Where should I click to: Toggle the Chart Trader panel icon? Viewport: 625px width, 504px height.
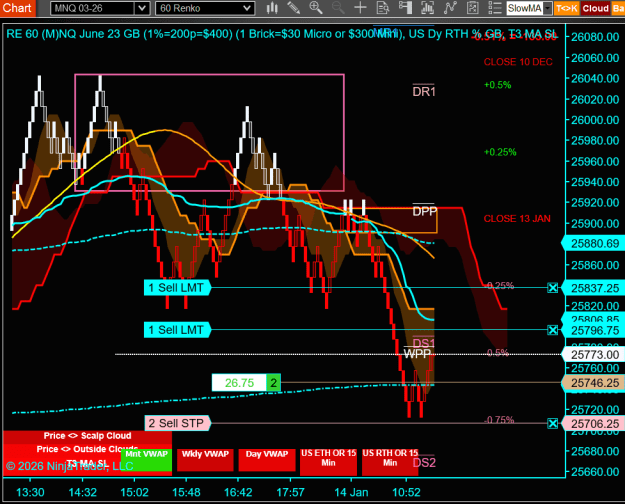click(405, 8)
